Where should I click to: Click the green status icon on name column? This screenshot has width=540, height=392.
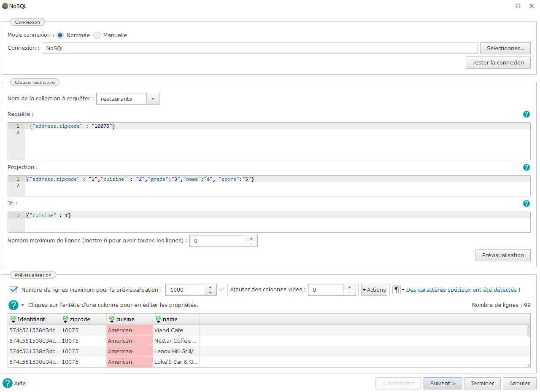[x=158, y=319]
